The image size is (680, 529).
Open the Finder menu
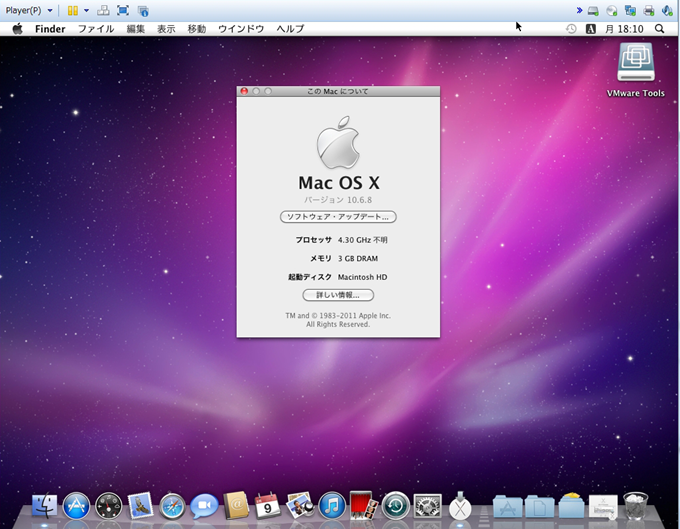click(x=50, y=29)
